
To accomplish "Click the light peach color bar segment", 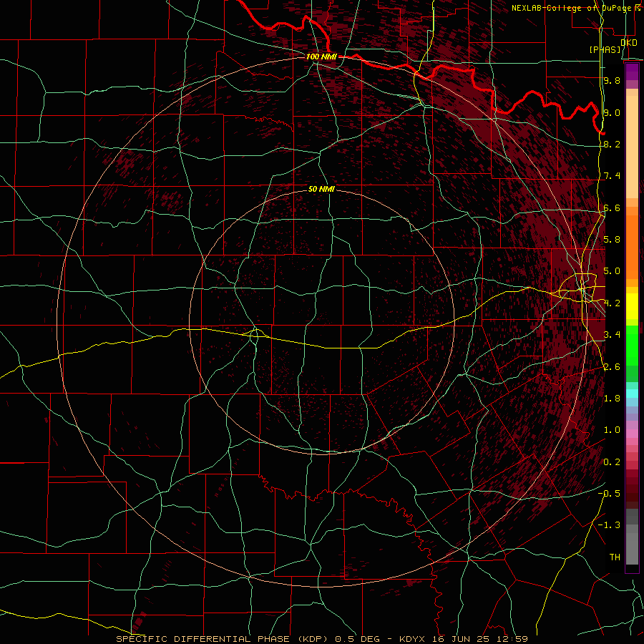I will coord(632,147).
